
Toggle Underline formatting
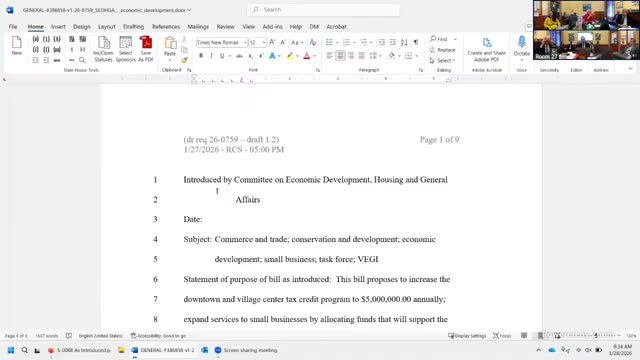point(222,56)
